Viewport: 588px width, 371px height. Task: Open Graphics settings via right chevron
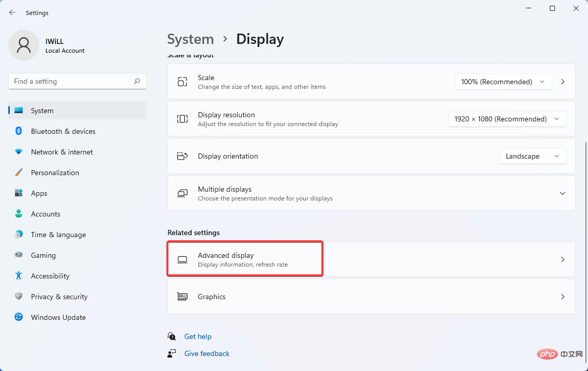(563, 297)
